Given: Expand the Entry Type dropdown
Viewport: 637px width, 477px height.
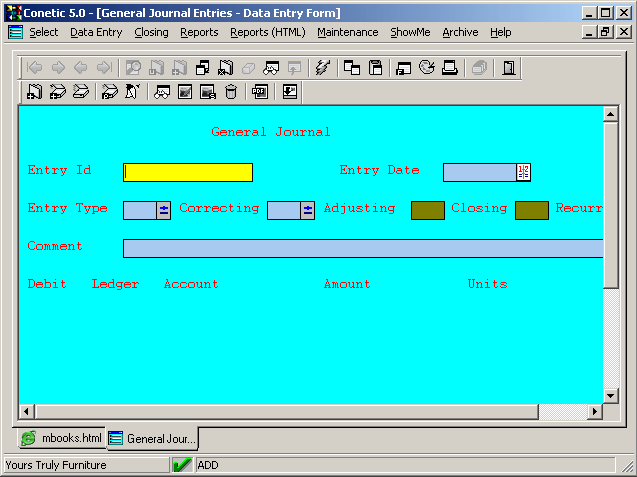Looking at the screenshot, I should pyautogui.click(x=164, y=210).
